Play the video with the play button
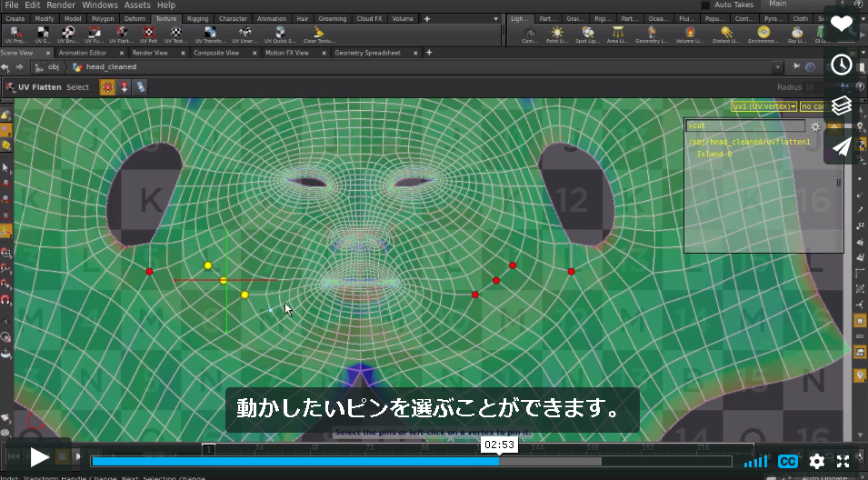 click(x=39, y=457)
